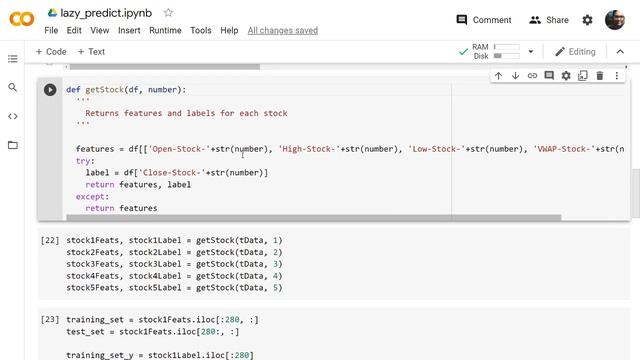Screen dimensions: 640x360
Task: Add a new Code cell
Action: (x=51, y=51)
